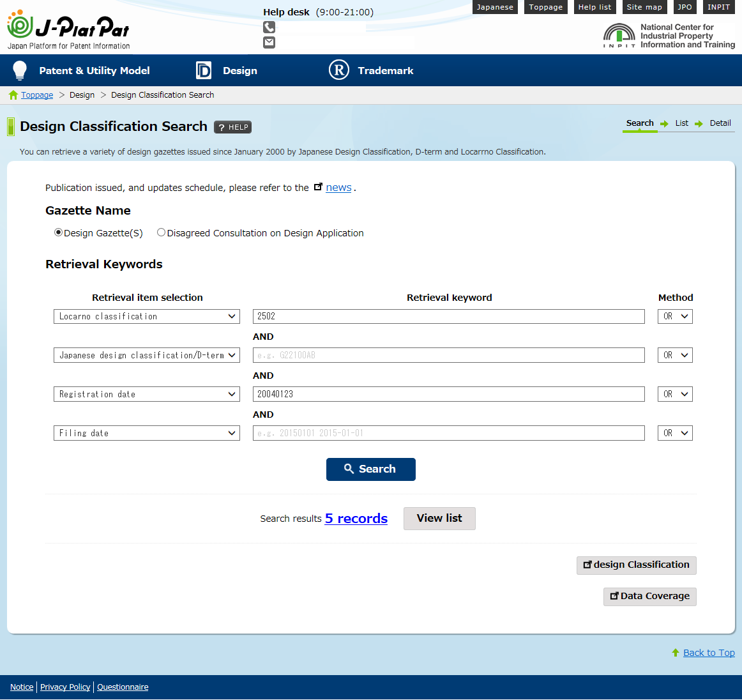
Task: Click the View list button
Action: tap(439, 518)
